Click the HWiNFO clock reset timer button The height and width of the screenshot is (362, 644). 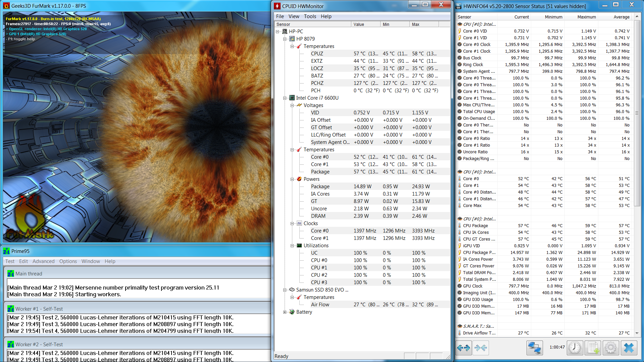pos(575,348)
